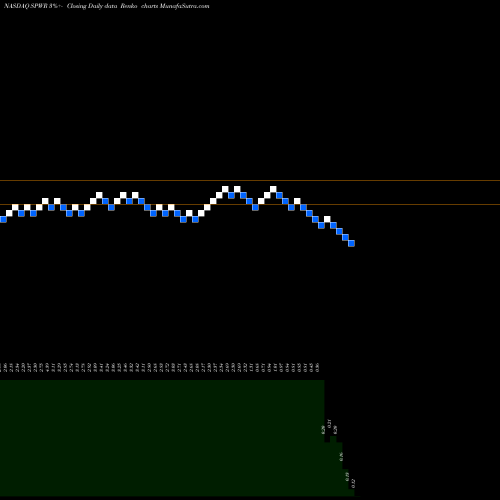This screenshot has height=500, width=500.
Task: Select the last white Renko brick in the series
Action: point(327,219)
